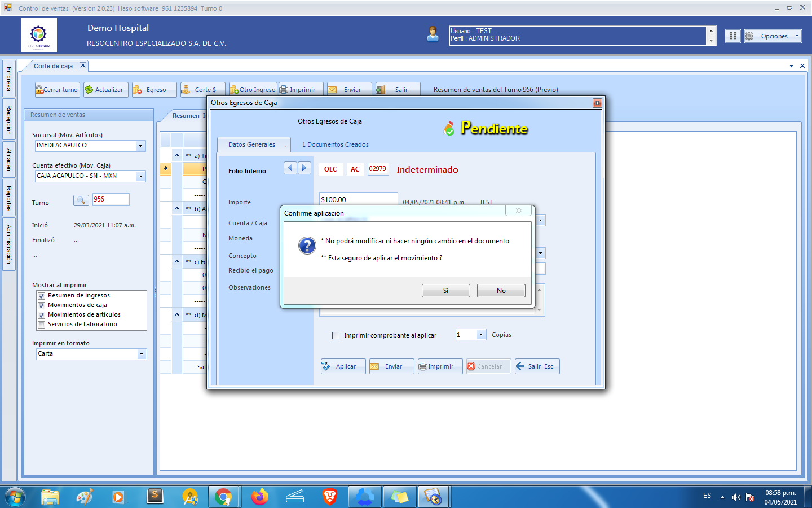Open Firefox from the taskbar
Screen dimensions: 812x508
pos(259,497)
